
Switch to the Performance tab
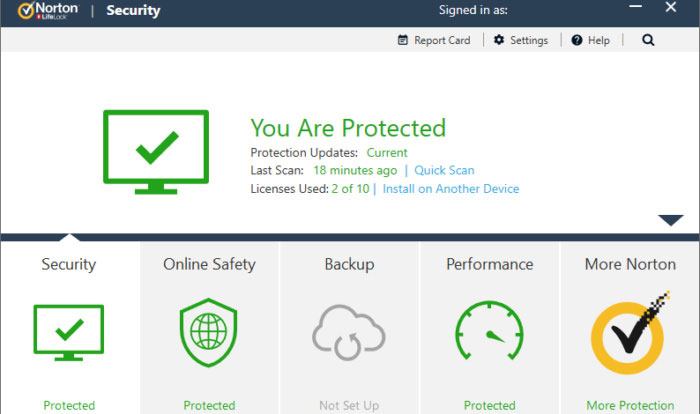489,265
